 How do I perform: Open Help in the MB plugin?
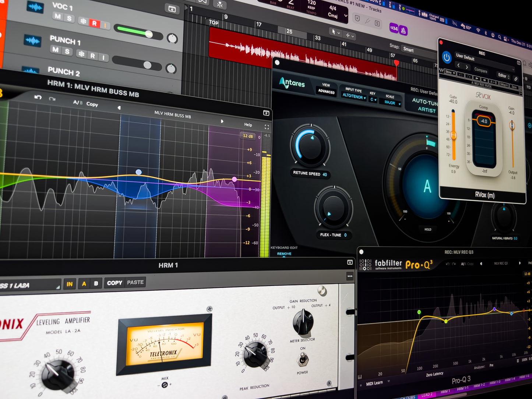[248, 125]
